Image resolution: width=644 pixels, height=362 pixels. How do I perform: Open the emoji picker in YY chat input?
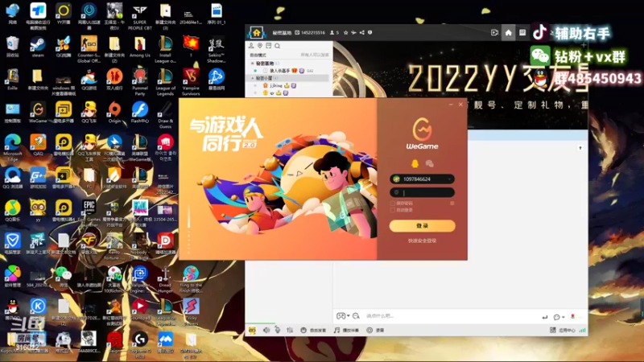[x=356, y=316]
